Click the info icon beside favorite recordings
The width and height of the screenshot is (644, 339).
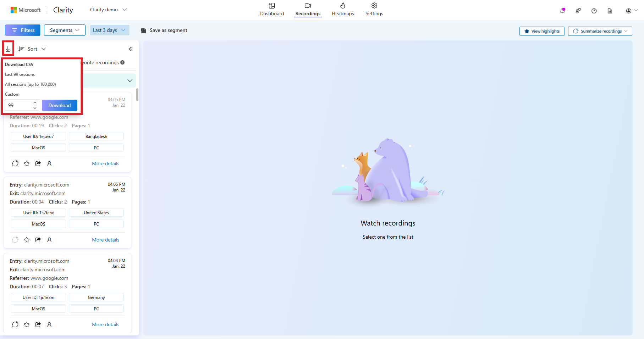coord(122,62)
